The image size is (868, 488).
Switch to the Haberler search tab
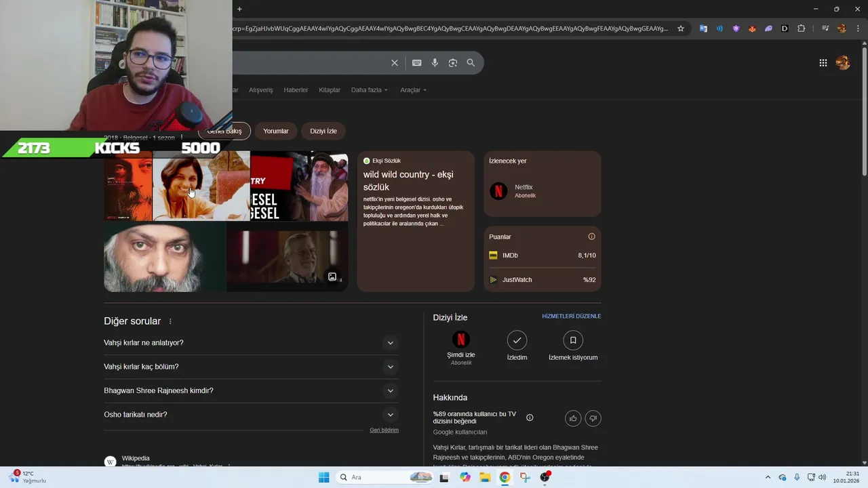click(296, 90)
